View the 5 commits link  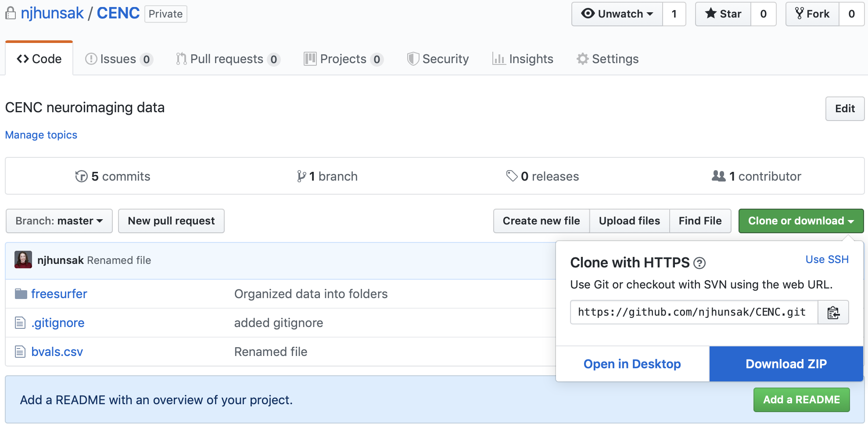pyautogui.click(x=113, y=176)
